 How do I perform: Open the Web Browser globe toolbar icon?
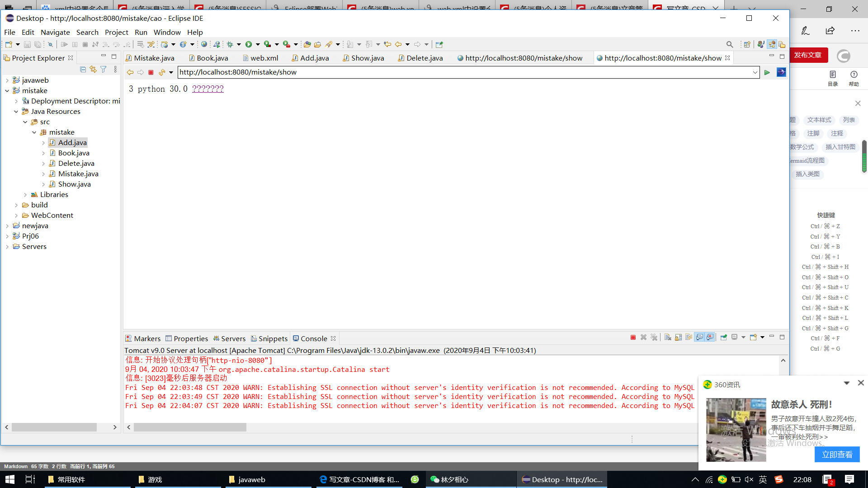[x=204, y=44]
